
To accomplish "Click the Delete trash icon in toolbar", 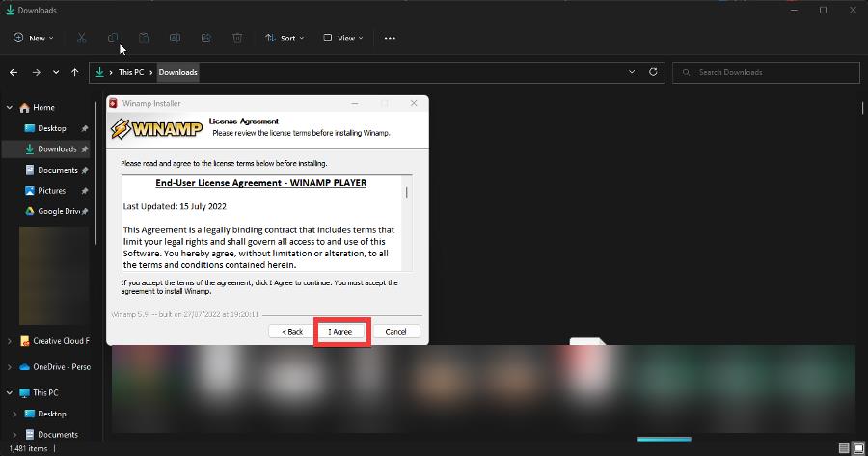I will (237, 39).
